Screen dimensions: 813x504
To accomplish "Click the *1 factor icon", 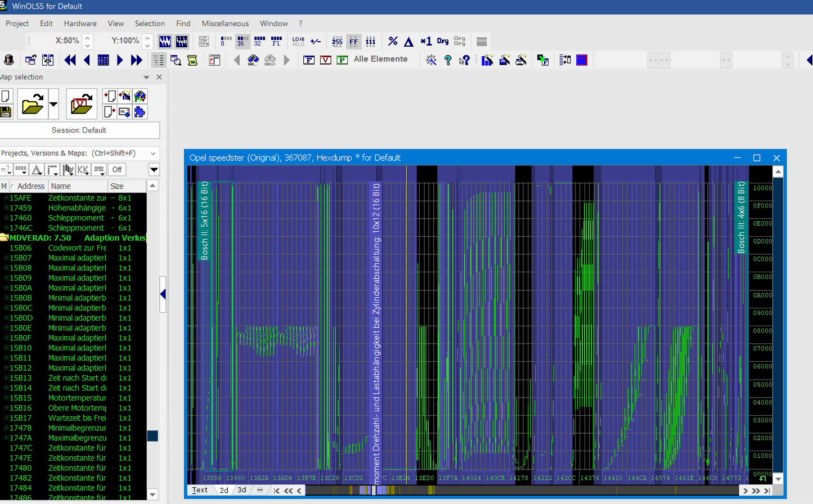I will coord(426,42).
